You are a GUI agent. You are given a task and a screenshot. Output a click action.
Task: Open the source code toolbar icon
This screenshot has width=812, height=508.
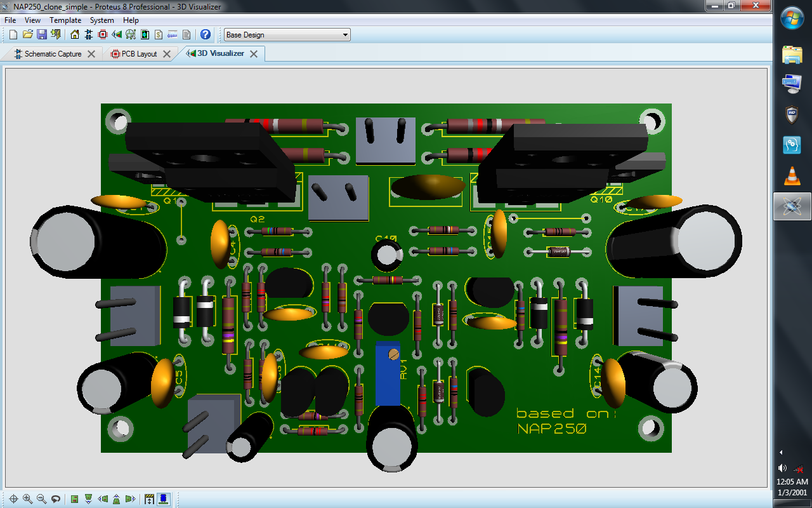pos(173,34)
